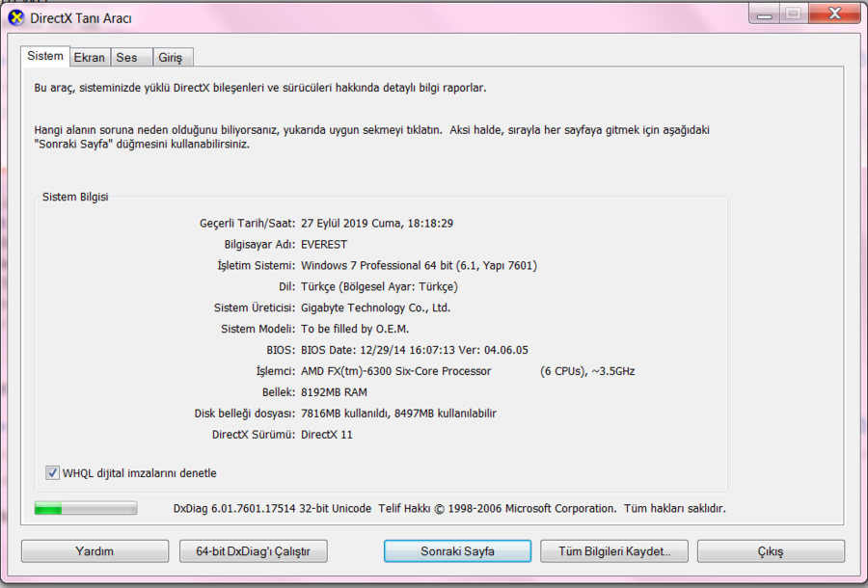The image size is (868, 588).
Task: Click Windows 7 Professional 64 bit text
Action: click(376, 265)
